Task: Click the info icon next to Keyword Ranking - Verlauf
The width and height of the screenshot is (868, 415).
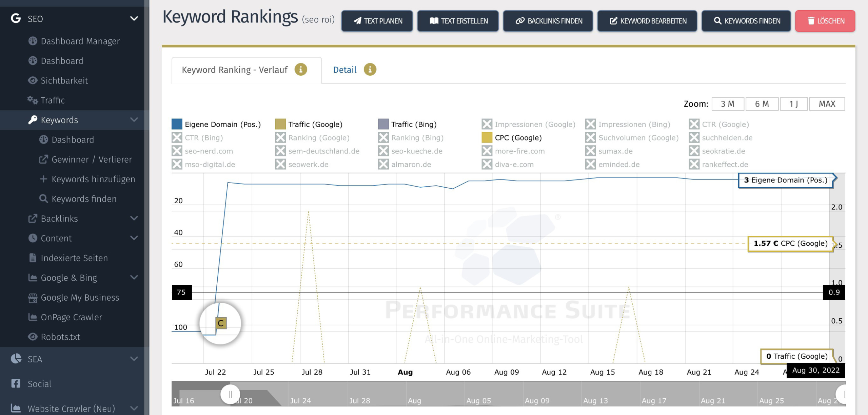Action: 301,70
